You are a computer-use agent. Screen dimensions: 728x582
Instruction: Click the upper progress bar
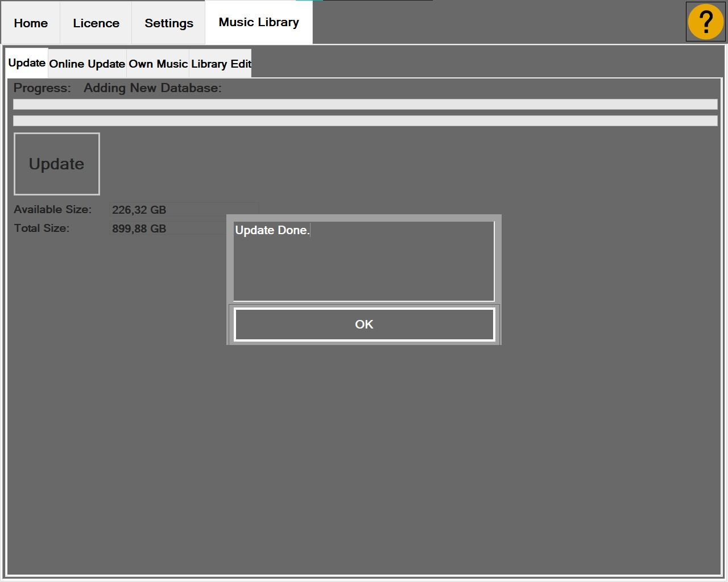[365, 104]
